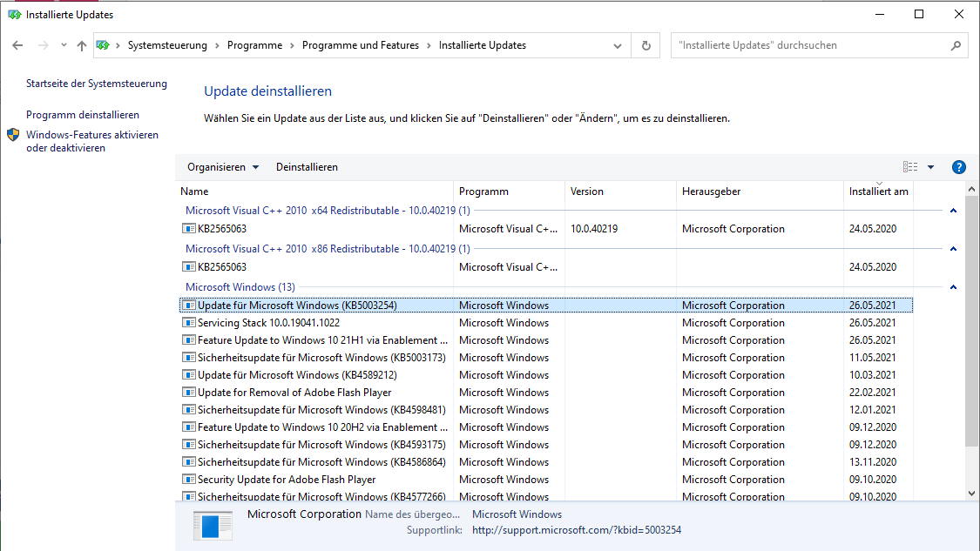This screenshot has width=980, height=551.
Task: Click icon of Feature Update 20H2 entry
Action: (x=188, y=427)
